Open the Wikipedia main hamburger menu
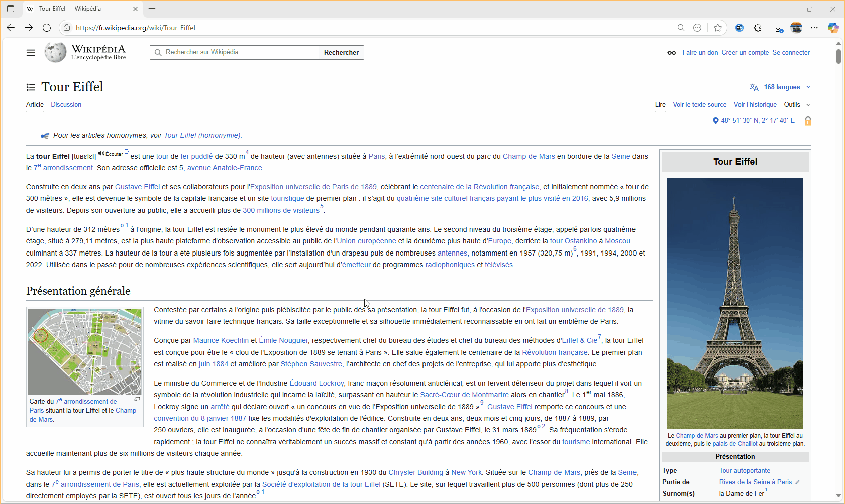Viewport: 845px width, 504px height. point(31,53)
